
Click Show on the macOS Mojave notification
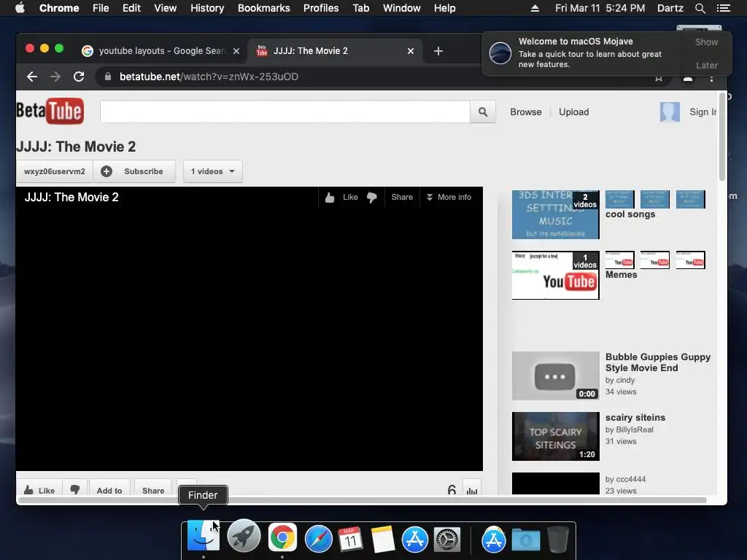point(706,42)
